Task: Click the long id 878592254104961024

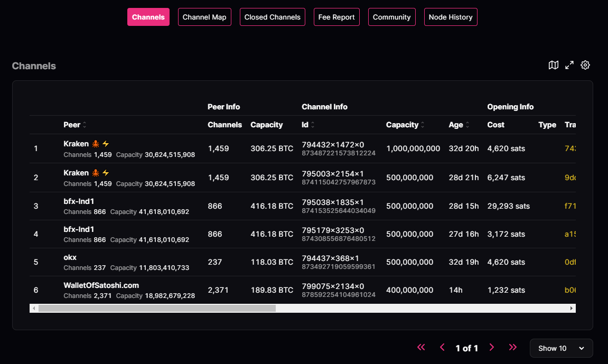Action: 339,295
